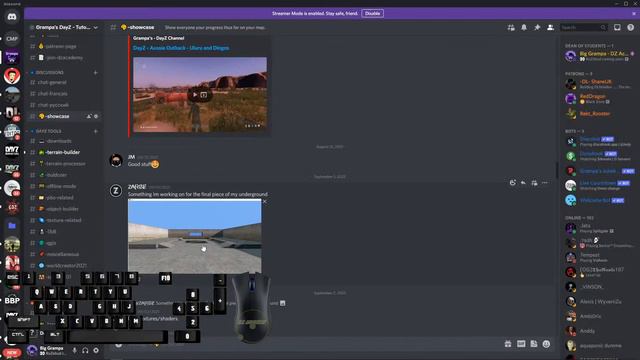640x360 pixels.
Task: Collapse the DAYZ TOOLS category
Action: point(48,131)
